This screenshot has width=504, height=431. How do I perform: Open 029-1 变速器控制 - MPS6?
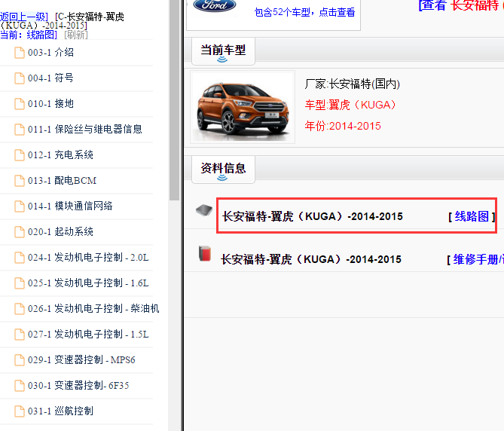coord(81,359)
